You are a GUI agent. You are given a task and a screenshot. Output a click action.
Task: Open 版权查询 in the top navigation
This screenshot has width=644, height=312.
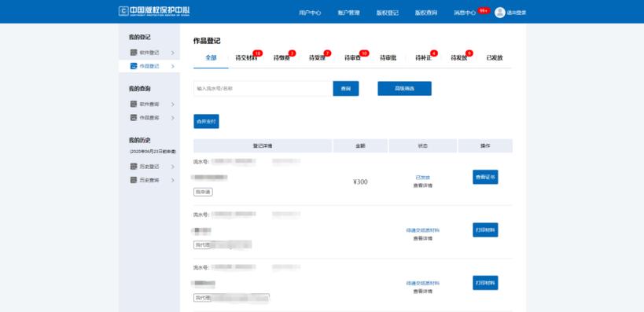point(426,13)
